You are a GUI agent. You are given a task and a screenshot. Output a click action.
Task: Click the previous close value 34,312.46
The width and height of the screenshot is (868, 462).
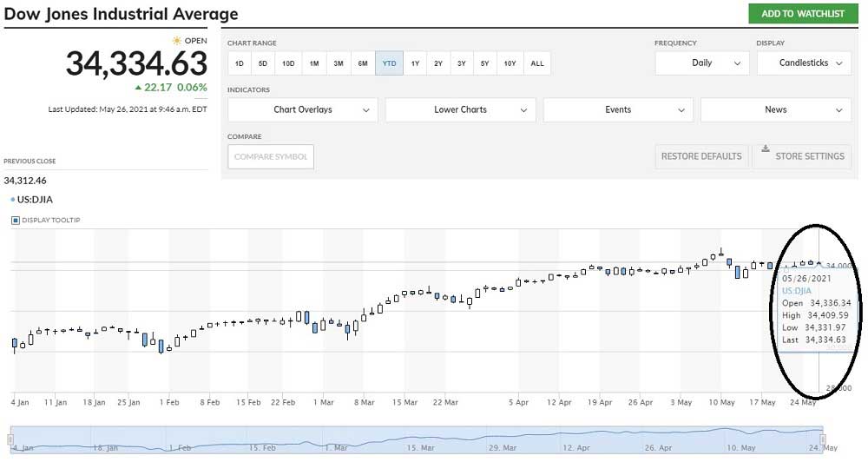pyautogui.click(x=25, y=181)
